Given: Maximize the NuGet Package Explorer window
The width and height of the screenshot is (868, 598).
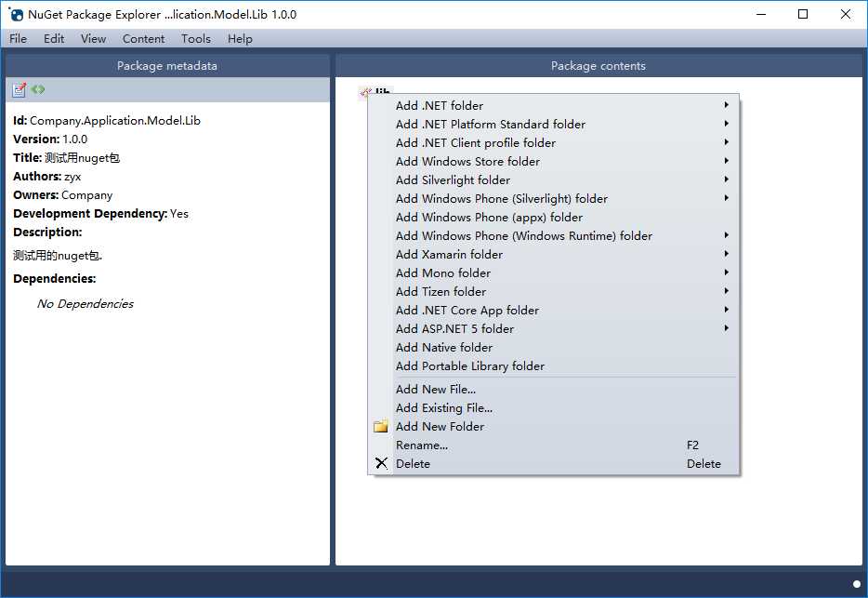Looking at the screenshot, I should click(803, 14).
